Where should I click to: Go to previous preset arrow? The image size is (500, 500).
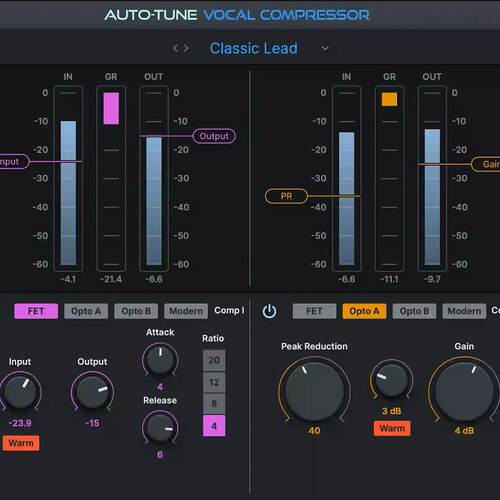175,48
